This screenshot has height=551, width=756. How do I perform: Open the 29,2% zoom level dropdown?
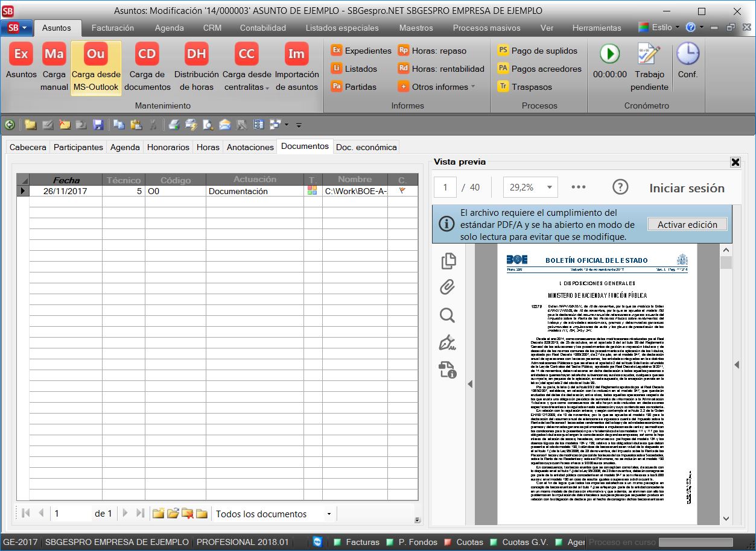tap(549, 187)
